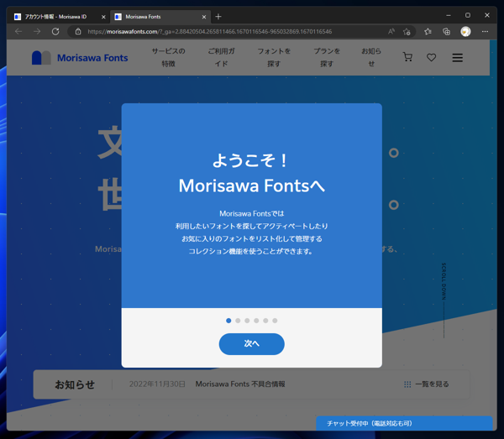Open the Morisawa Fonts 不具合情報 news link
Viewport: 504px width, 439px height.
(240, 384)
